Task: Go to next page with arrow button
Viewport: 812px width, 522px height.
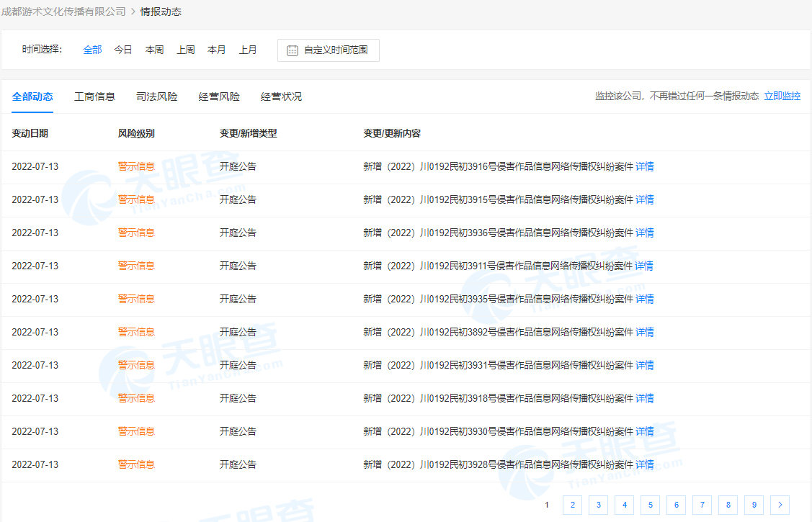Action: pyautogui.click(x=780, y=505)
